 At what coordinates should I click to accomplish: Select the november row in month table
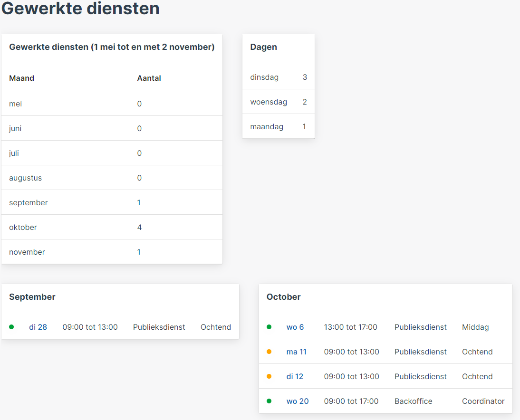pos(112,252)
